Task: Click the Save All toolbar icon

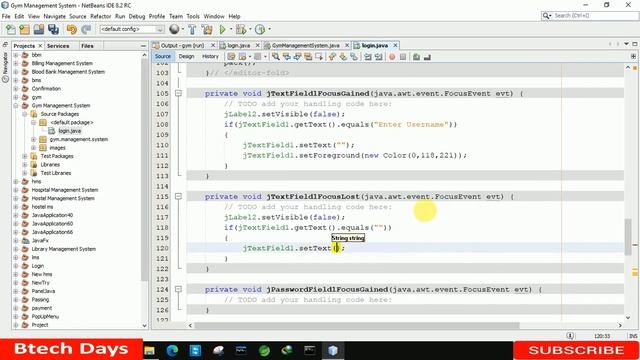Action: point(53,29)
